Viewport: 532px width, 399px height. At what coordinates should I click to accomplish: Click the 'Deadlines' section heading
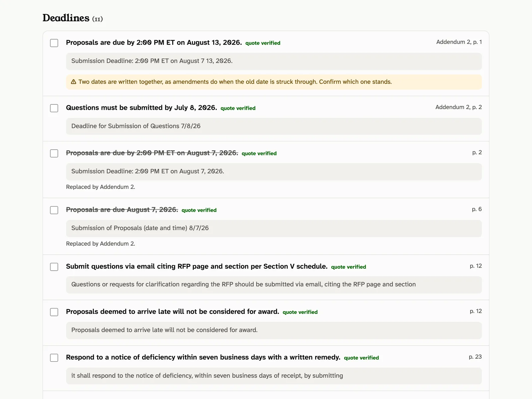[66, 18]
